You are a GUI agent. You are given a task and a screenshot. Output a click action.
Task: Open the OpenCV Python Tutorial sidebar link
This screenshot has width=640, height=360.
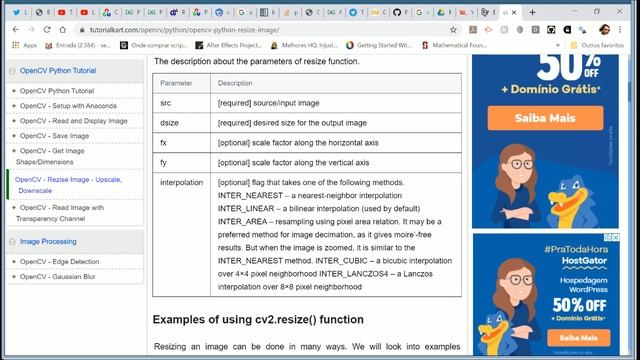(x=57, y=91)
